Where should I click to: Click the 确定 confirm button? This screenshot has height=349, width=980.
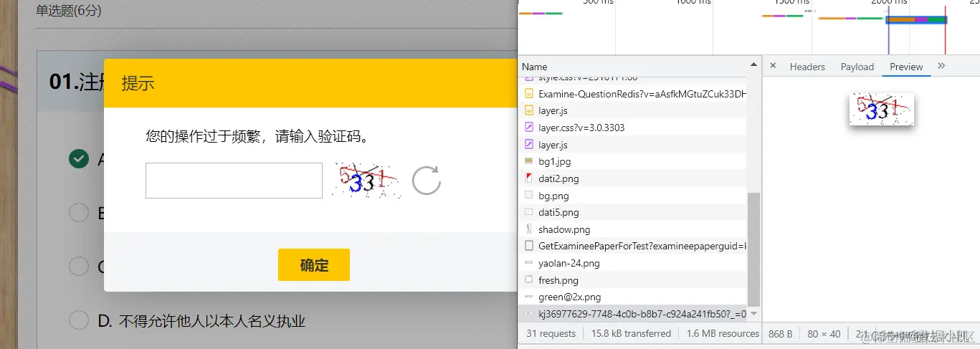point(314,265)
